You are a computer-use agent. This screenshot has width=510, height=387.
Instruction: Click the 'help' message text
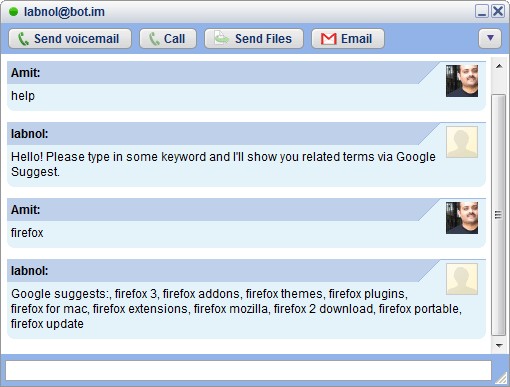click(23, 96)
